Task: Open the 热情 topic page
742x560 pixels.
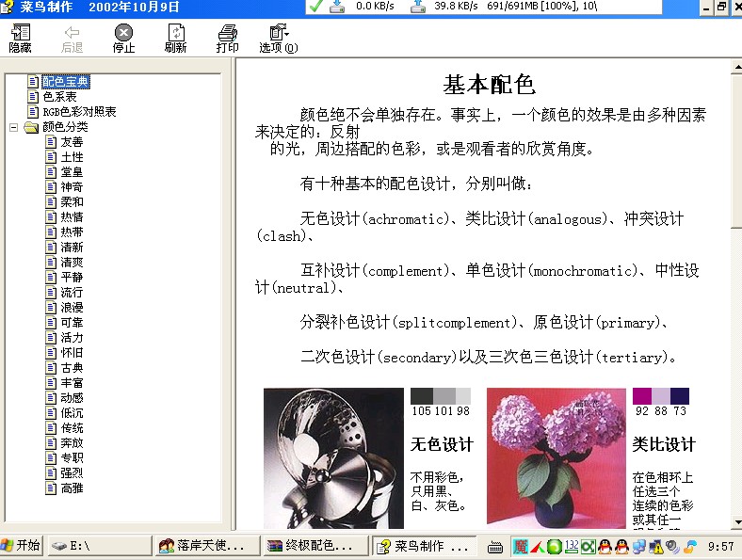Action: pyautogui.click(x=72, y=217)
